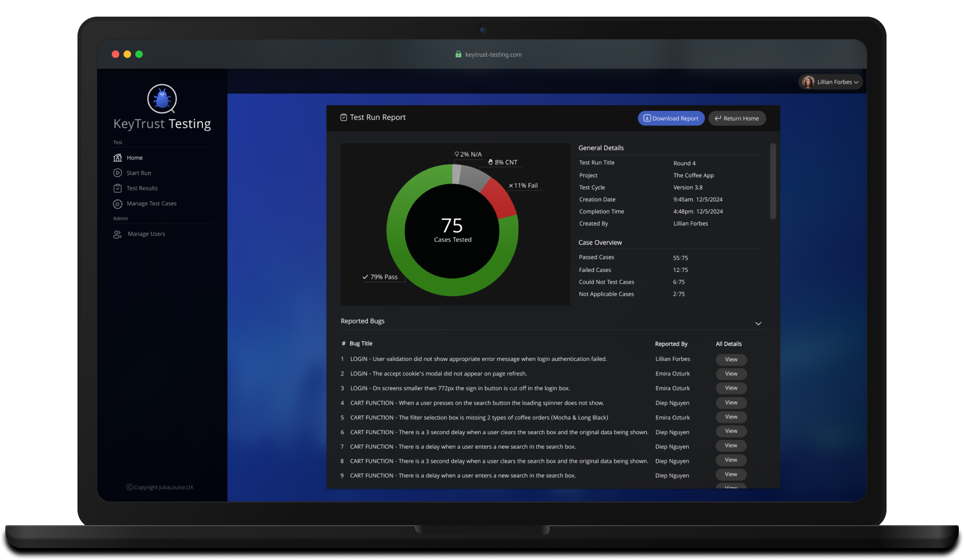964x560 pixels.
Task: Click the Download Report button
Action: 671,118
